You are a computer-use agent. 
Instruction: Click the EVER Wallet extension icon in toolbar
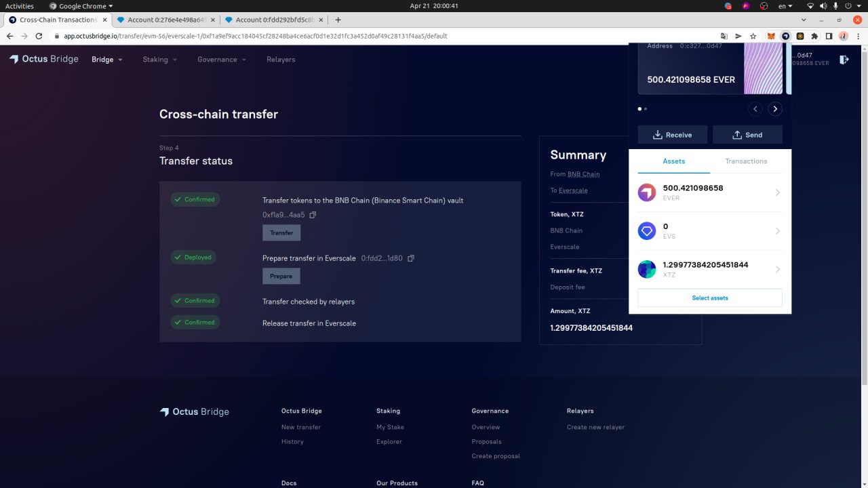[785, 36]
